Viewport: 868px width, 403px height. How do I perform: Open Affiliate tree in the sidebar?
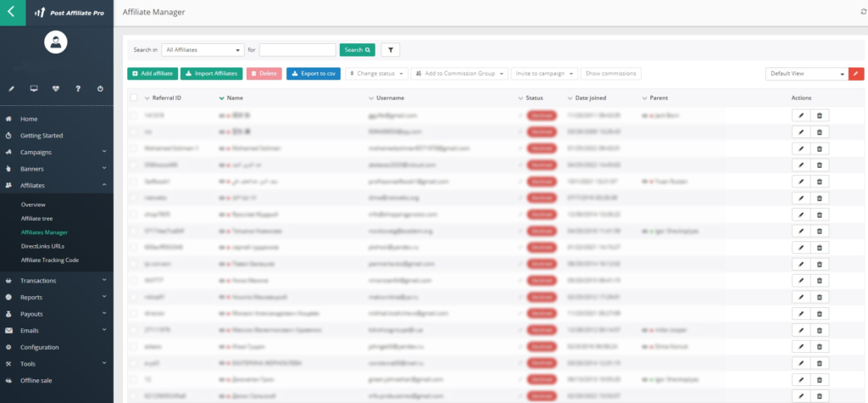[x=36, y=218]
